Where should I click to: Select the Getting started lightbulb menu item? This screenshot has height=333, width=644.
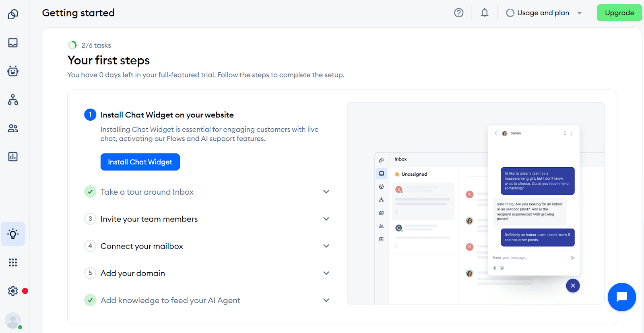[x=13, y=234]
